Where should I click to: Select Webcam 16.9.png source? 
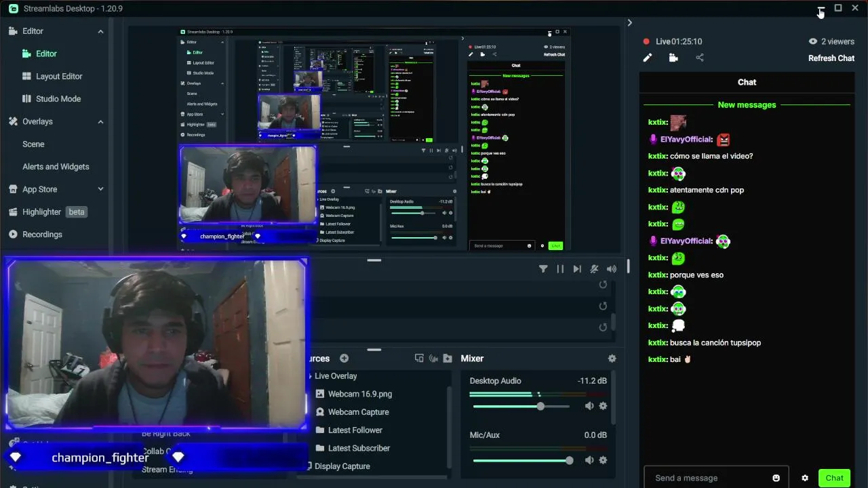point(360,394)
